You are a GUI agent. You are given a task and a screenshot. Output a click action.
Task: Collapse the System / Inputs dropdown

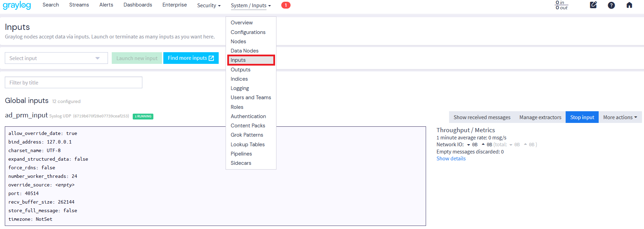(251, 5)
